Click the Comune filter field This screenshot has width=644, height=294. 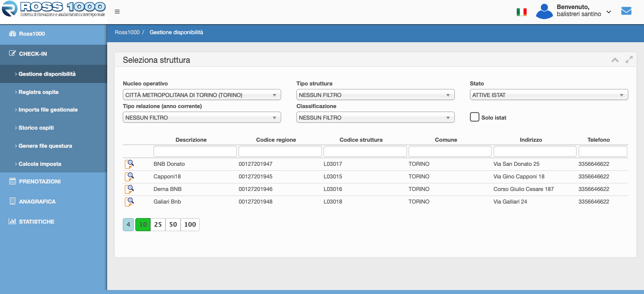pyautogui.click(x=450, y=151)
